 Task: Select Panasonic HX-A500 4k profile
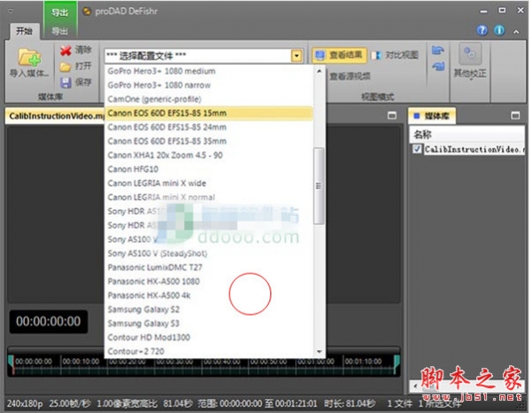point(208,295)
